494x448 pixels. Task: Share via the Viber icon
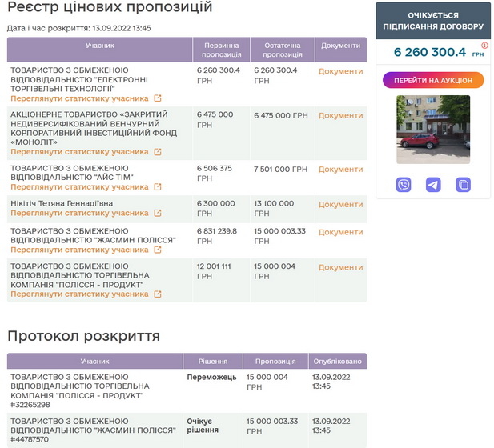tap(404, 185)
